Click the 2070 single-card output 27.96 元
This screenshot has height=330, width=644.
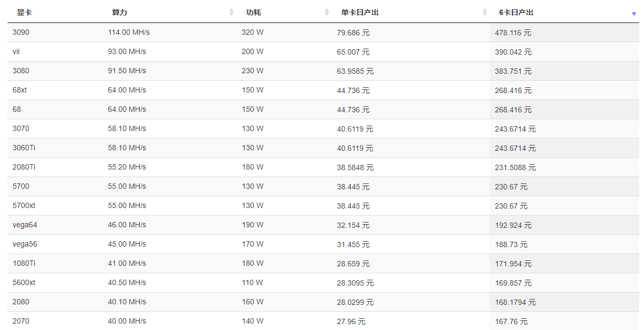pos(351,321)
